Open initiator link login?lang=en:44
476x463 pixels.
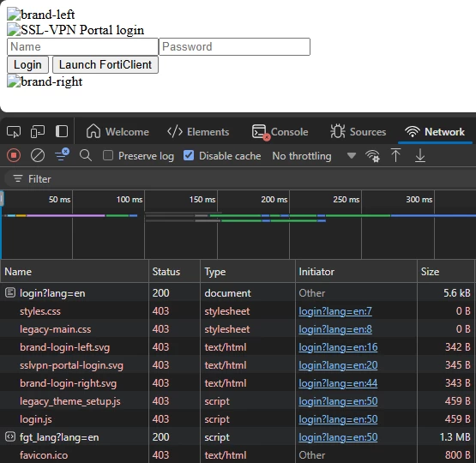pyautogui.click(x=338, y=383)
